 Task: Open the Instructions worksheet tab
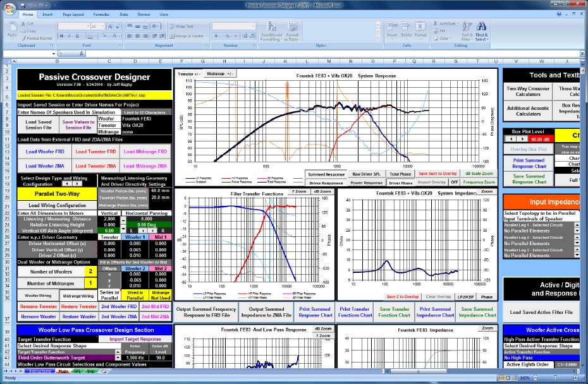pos(40,371)
